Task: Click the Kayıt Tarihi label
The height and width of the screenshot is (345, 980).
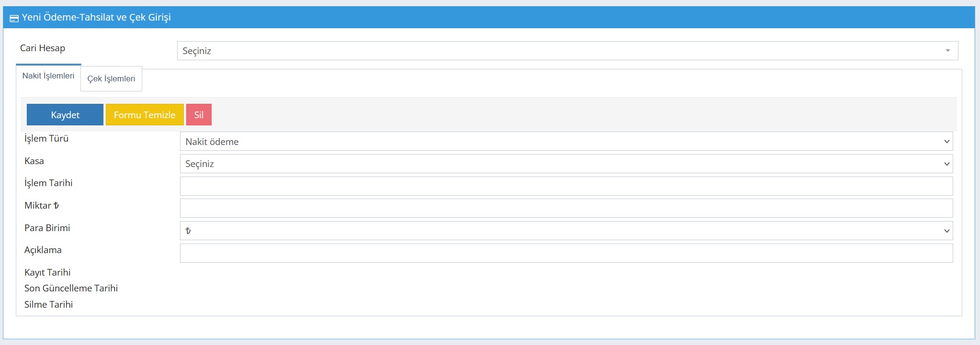Action: tap(47, 273)
